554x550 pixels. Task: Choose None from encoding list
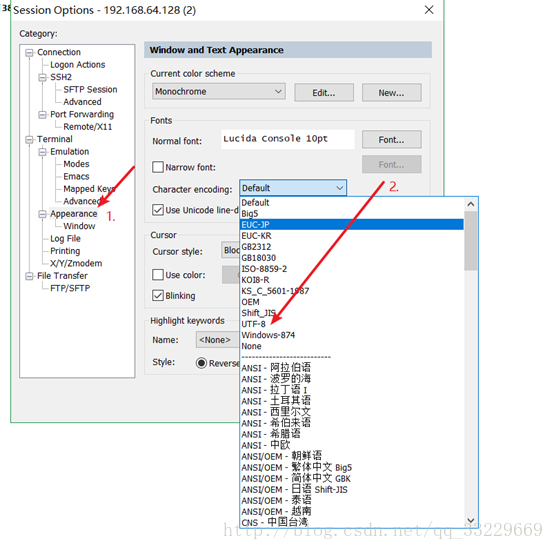352,346
